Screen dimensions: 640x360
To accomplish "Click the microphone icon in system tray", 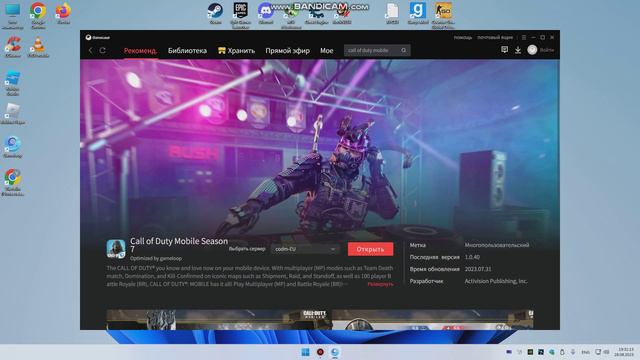I will coord(573,352).
